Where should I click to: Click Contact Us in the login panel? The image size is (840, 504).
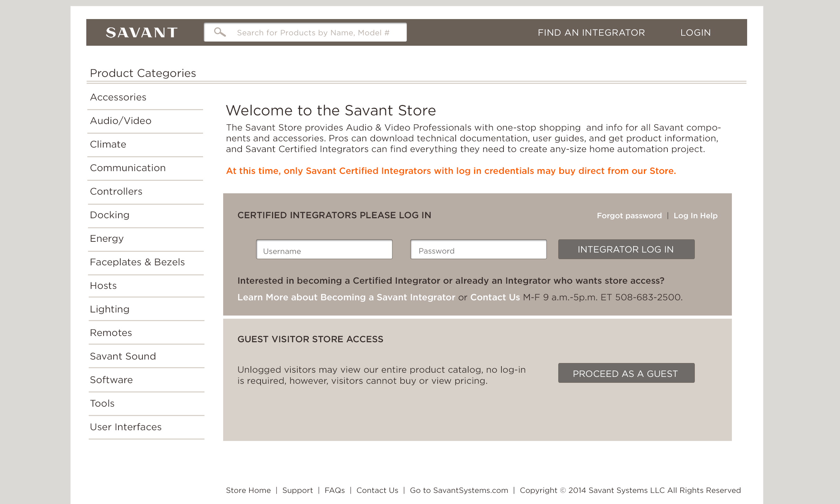[x=495, y=297]
